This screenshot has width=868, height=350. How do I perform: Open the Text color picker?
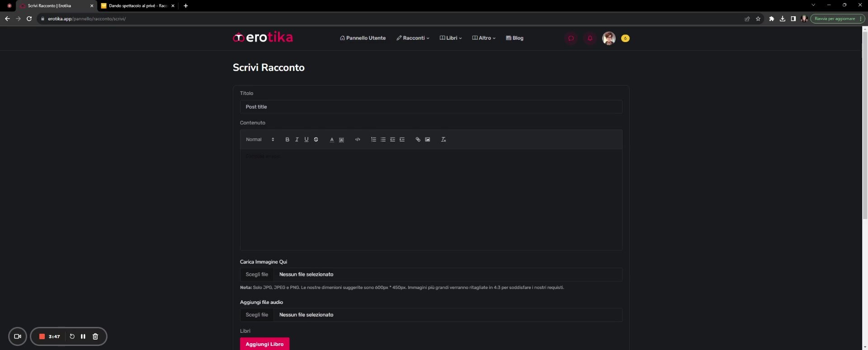332,140
